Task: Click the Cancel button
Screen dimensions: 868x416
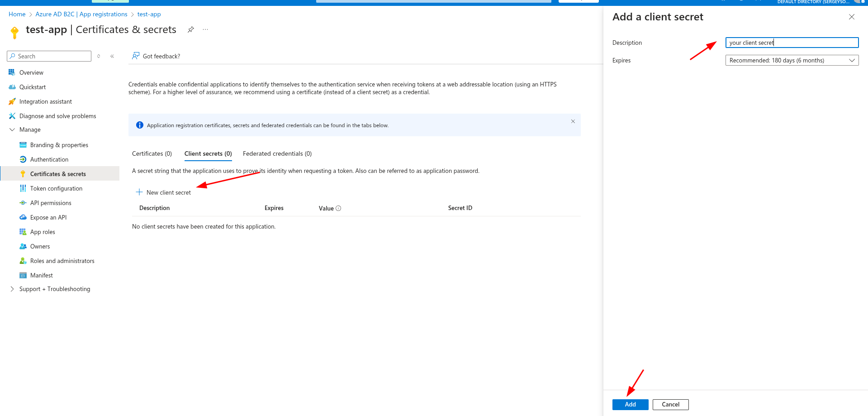Action: [x=671, y=405]
